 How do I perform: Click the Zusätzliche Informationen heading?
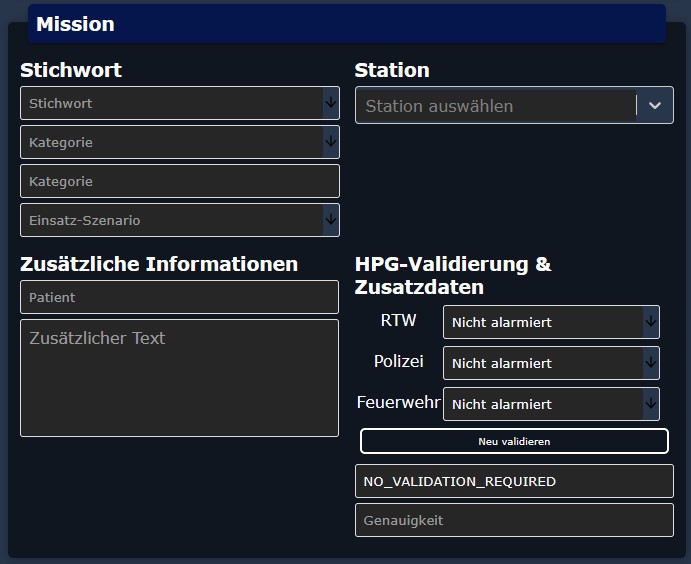pos(159,264)
